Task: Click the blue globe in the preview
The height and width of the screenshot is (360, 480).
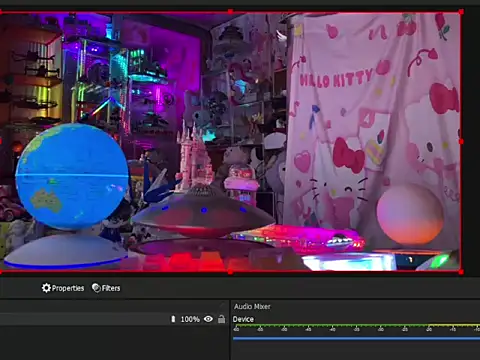Action: 72,176
